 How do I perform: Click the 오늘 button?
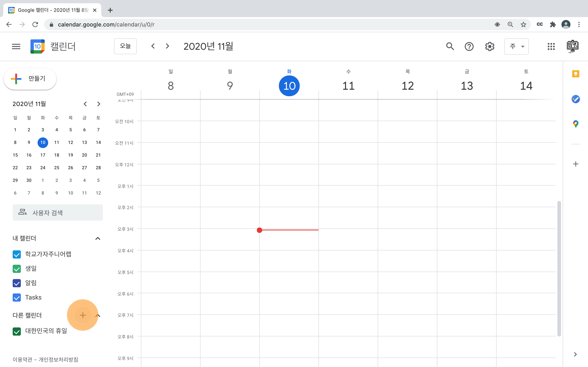[125, 46]
